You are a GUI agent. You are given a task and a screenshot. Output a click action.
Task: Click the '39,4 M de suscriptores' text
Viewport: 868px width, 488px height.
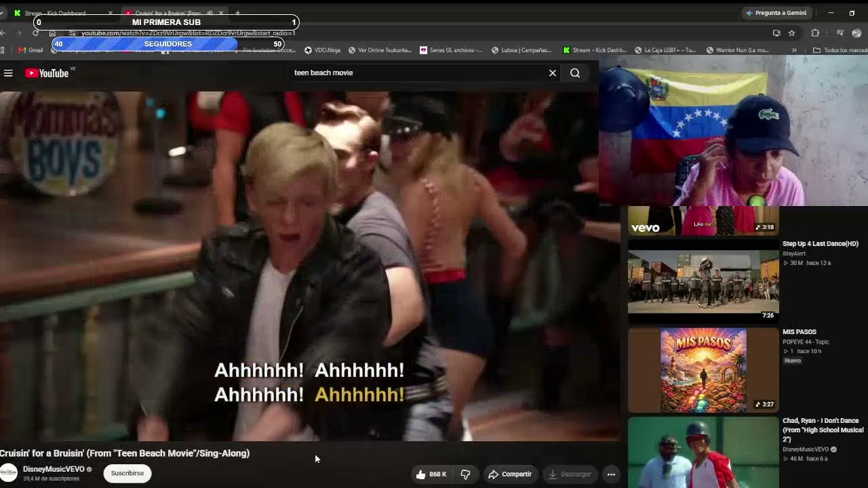(51, 479)
